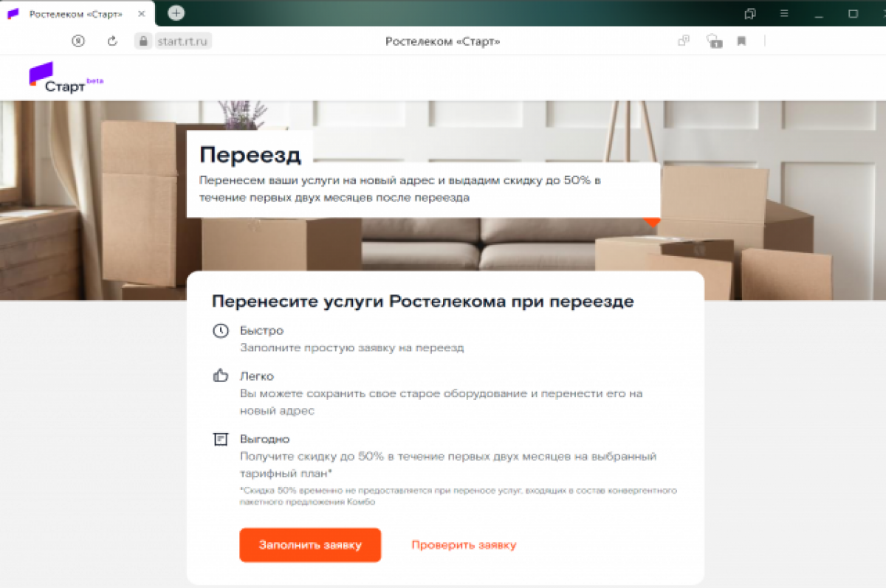This screenshot has height=588, width=886.
Task: Select the Ростелеком «Старт» tab
Action: coord(77,14)
